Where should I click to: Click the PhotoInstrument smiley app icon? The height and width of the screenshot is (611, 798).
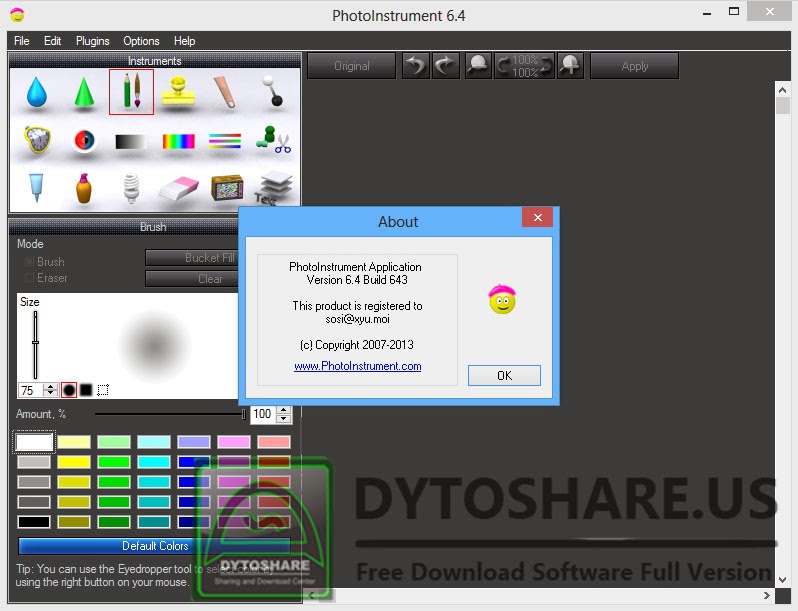(17, 15)
